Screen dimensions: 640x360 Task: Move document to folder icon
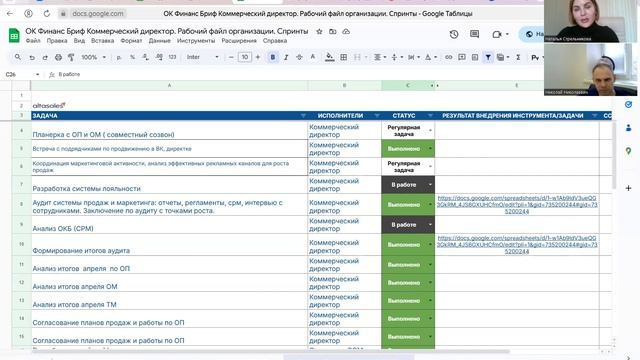click(333, 31)
